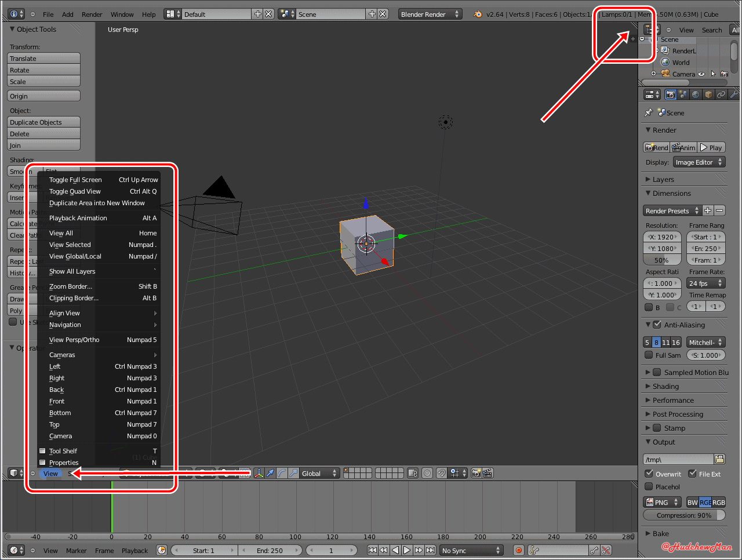Adjust the Compression 90% slider

(684, 515)
